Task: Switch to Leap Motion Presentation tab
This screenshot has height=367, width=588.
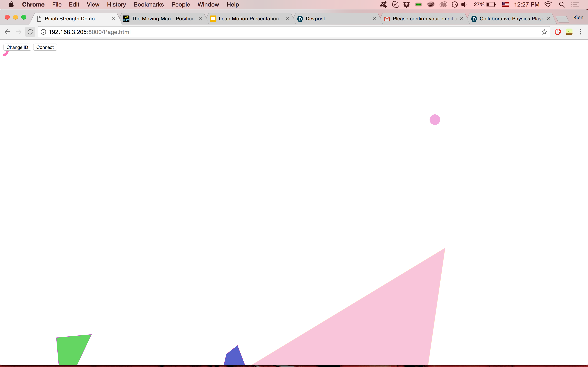Action: (248, 19)
